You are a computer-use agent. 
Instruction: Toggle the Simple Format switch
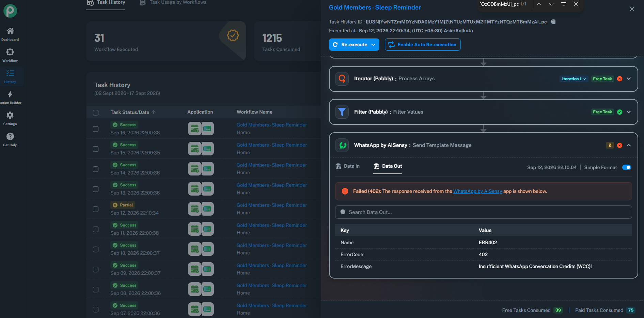pos(626,167)
